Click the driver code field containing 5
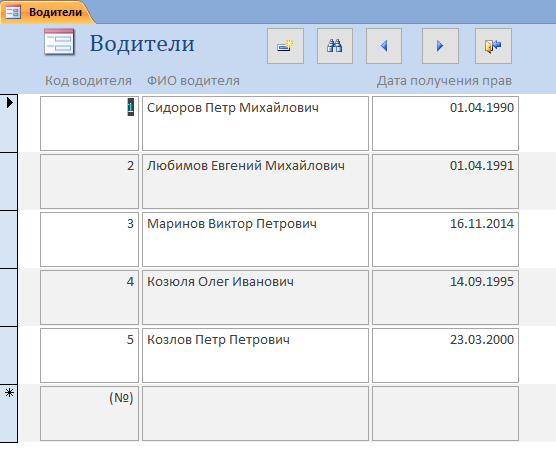The height and width of the screenshot is (469, 556). tap(89, 356)
